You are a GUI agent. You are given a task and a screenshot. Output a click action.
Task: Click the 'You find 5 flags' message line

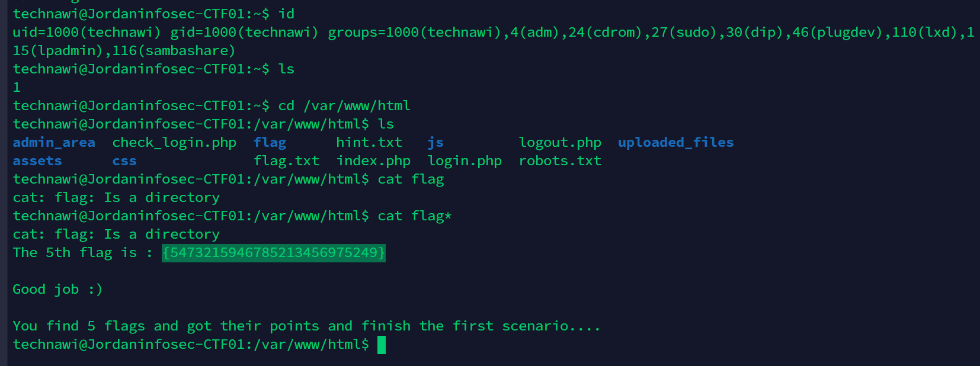tap(307, 326)
